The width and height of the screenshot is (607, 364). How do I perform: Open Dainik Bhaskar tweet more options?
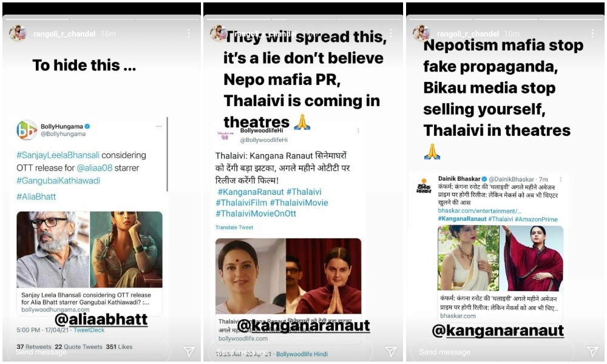pos(560,179)
